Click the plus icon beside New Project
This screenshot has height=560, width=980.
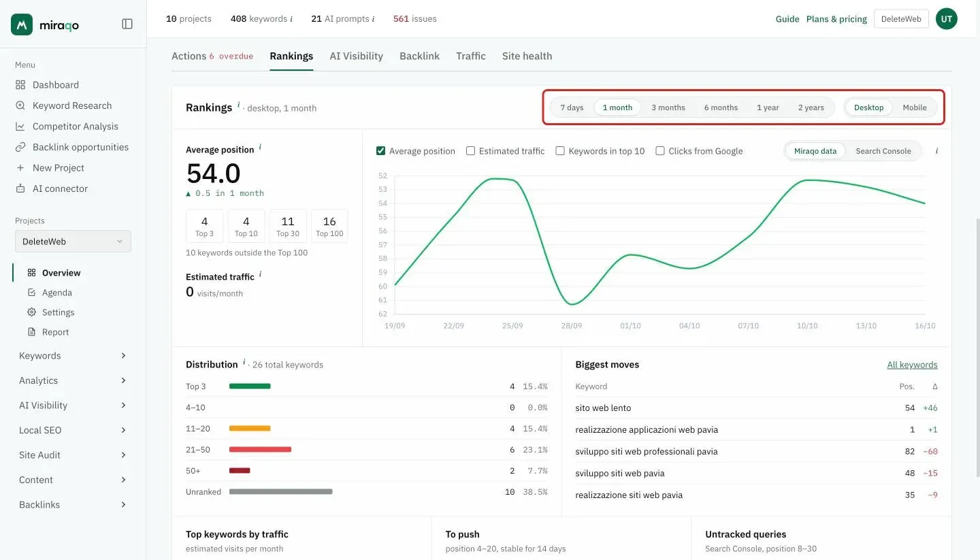(20, 168)
